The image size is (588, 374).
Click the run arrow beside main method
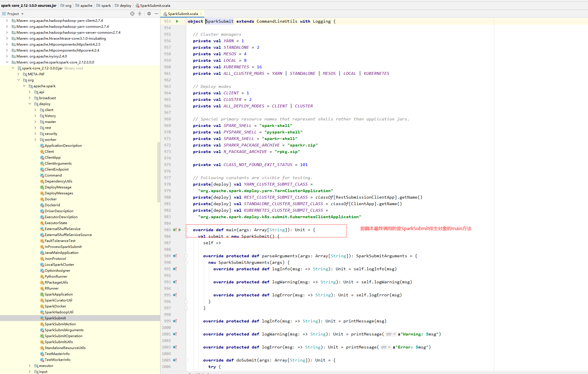point(180,230)
